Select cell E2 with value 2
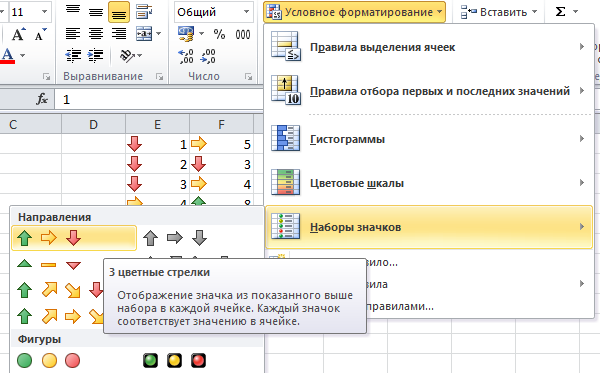The height and width of the screenshot is (373, 600). [157, 164]
